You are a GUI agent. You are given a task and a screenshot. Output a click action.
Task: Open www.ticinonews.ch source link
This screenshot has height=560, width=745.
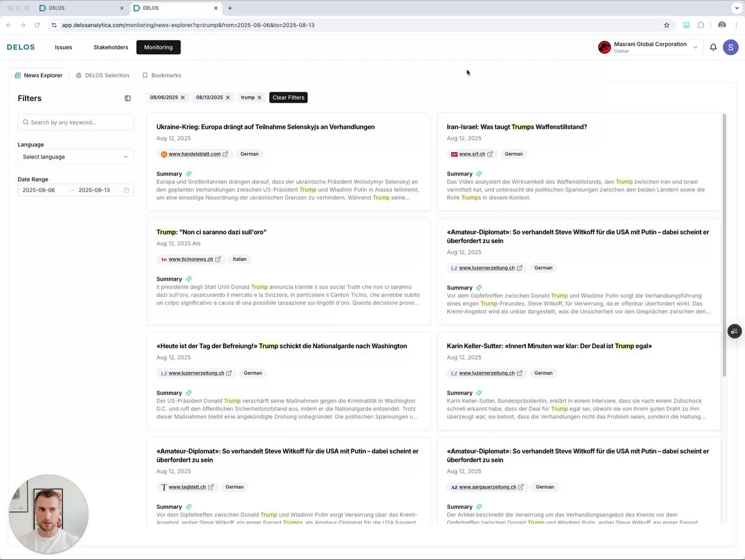tap(191, 260)
